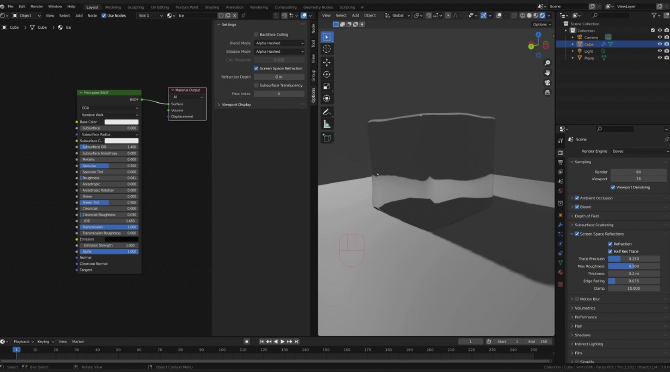Image resolution: width=670 pixels, height=372 pixels.
Task: Toggle Ambient Occlusion checkbox
Action: (x=577, y=198)
